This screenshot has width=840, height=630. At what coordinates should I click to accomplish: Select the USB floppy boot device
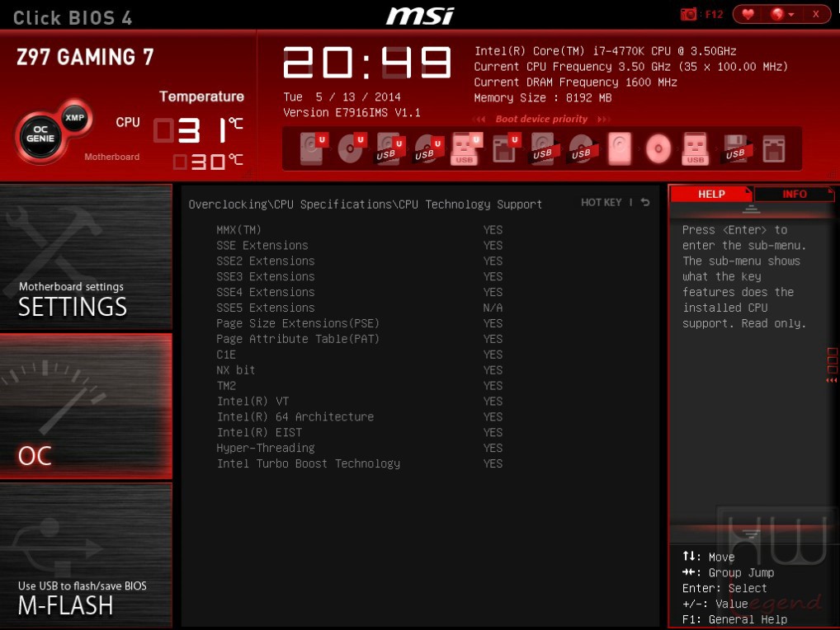pyautogui.click(x=736, y=148)
